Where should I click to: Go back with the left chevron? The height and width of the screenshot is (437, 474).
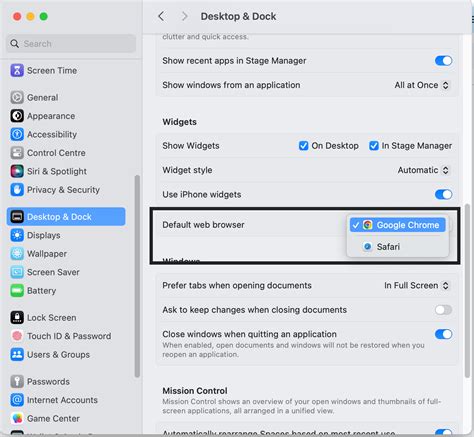pyautogui.click(x=161, y=16)
